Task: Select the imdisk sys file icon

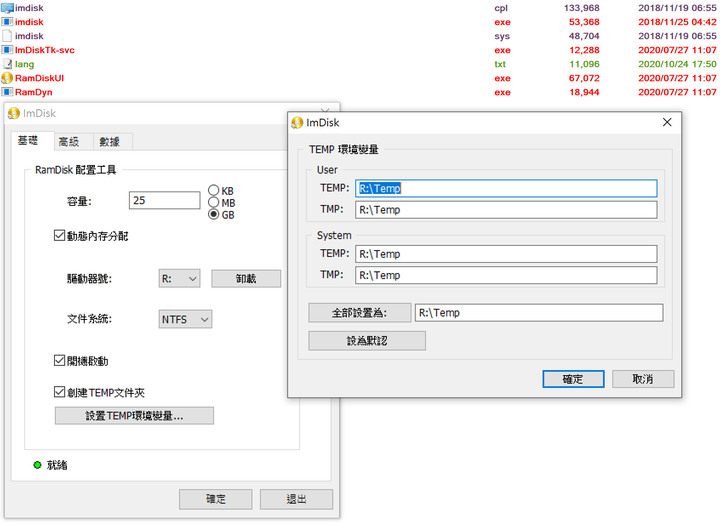Action: 7,36
